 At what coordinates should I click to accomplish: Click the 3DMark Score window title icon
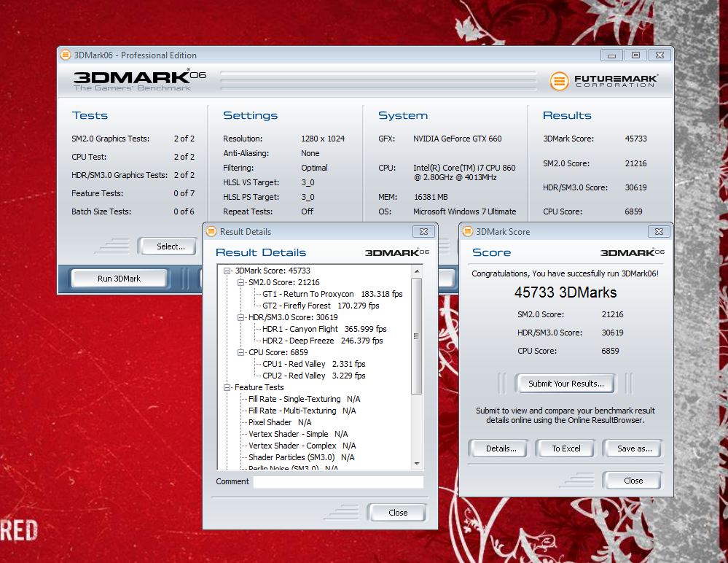[468, 231]
